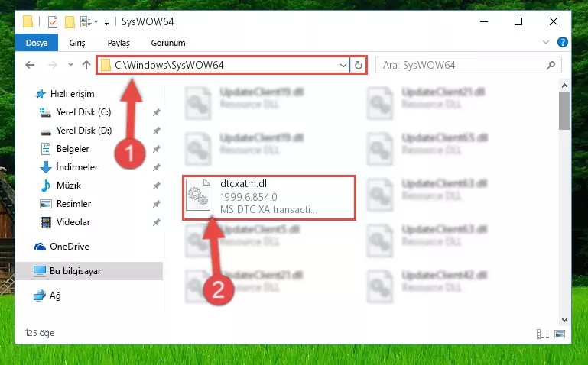
Task: Click the dtcxatm.dll file name text
Action: [x=245, y=184]
